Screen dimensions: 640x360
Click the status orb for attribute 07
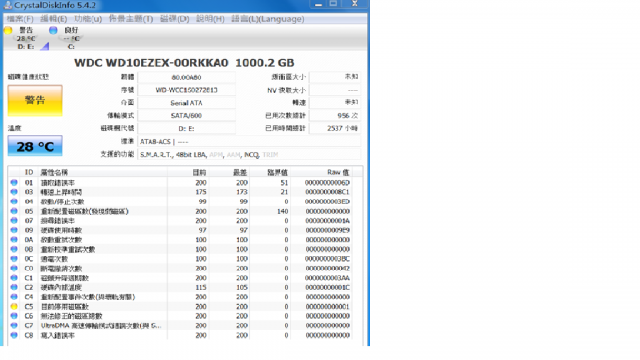pos(14,220)
